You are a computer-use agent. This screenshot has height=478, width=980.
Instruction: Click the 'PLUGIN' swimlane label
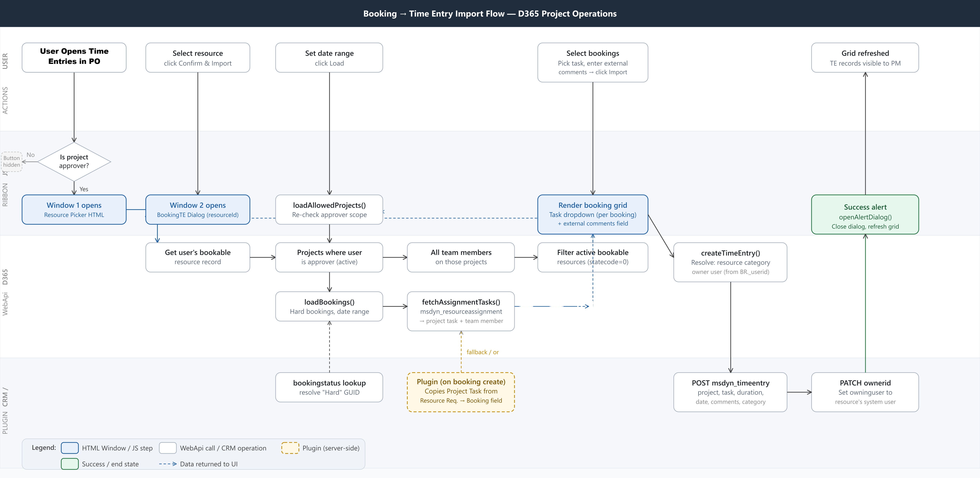(x=5, y=423)
